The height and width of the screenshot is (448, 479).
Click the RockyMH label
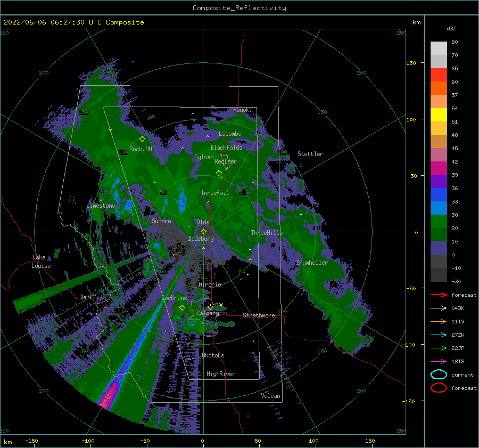[x=141, y=149]
